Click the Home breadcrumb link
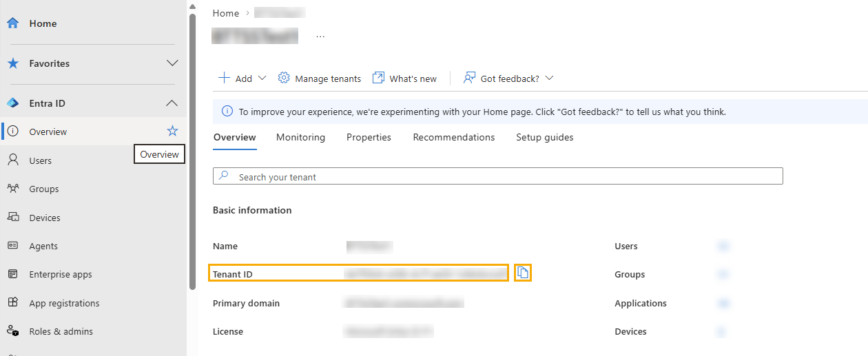This screenshot has height=356, width=868. (226, 13)
